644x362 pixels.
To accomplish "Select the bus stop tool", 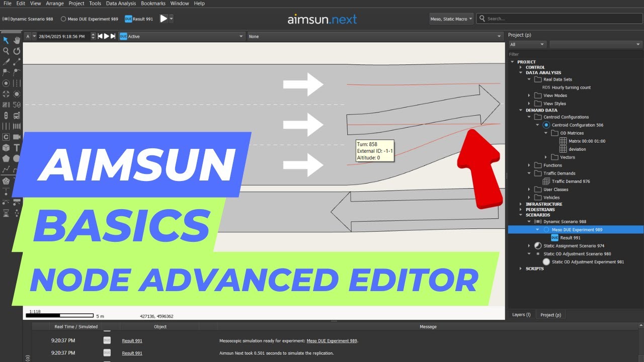I will (17, 115).
